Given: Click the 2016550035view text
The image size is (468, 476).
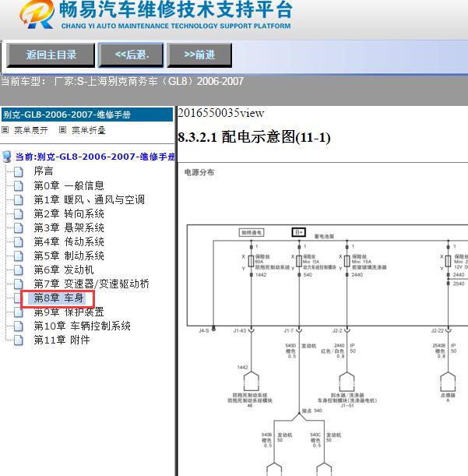Looking at the screenshot, I should click(x=220, y=113).
